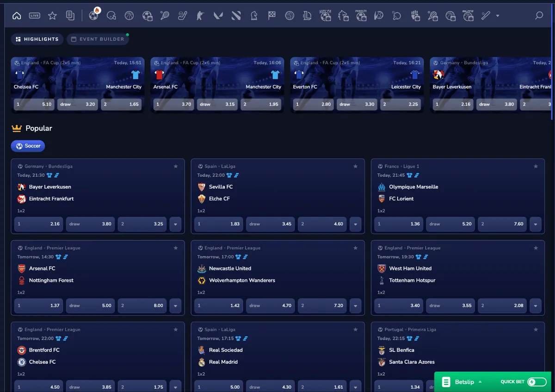Select the Soccer filter chip under Popular
555x392 pixels.
coord(28,146)
